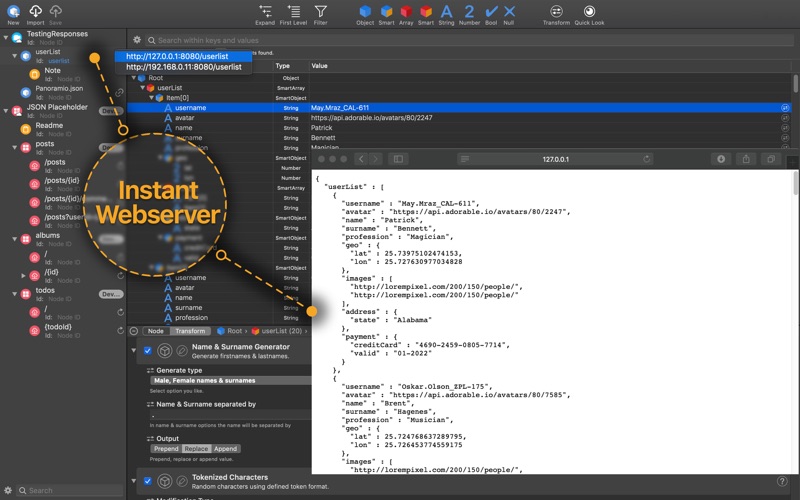Collapse the Name & Surname Generator section

click(136, 351)
